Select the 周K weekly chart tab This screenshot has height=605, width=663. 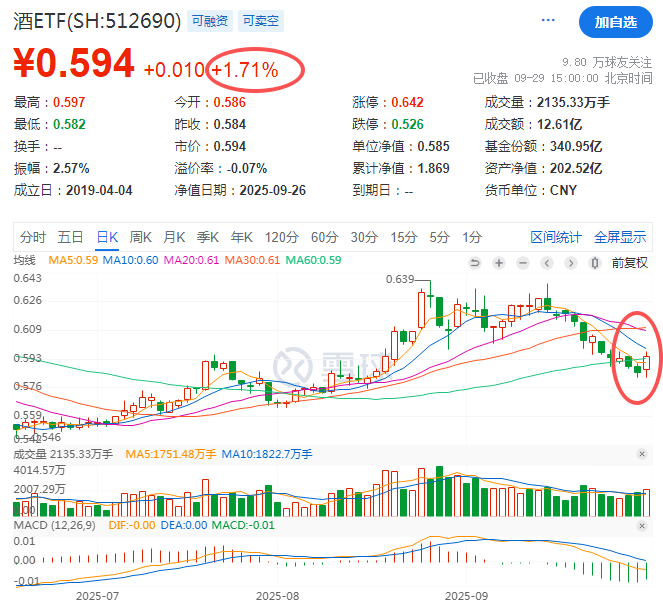click(x=140, y=237)
